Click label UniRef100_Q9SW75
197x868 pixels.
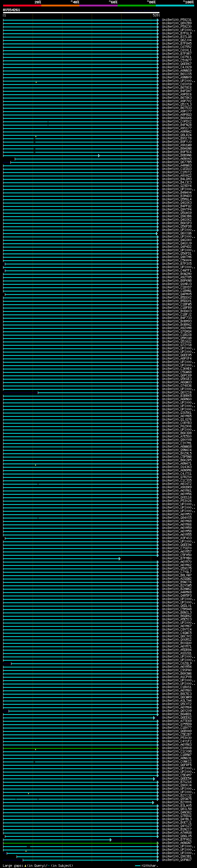(x=176, y=799)
